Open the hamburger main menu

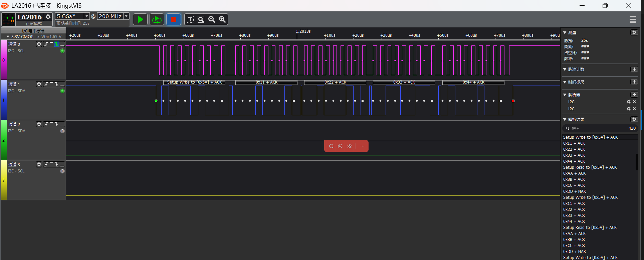pos(633,20)
